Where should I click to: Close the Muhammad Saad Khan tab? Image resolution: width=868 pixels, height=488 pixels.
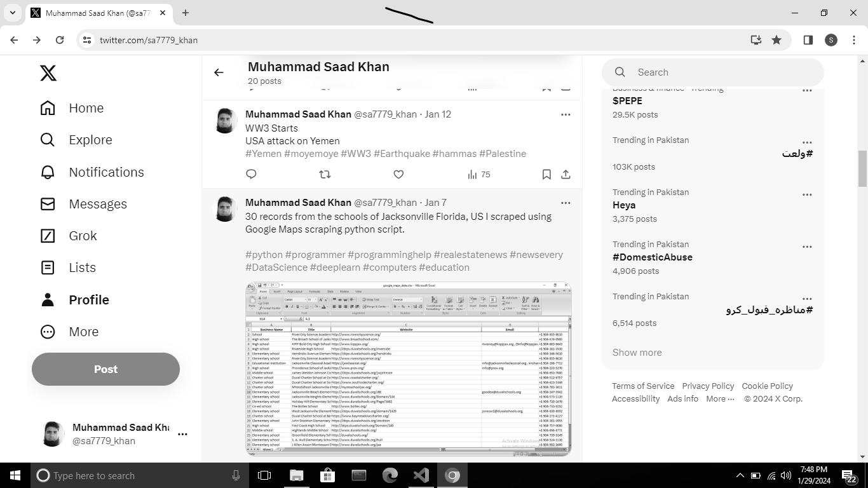tap(163, 13)
